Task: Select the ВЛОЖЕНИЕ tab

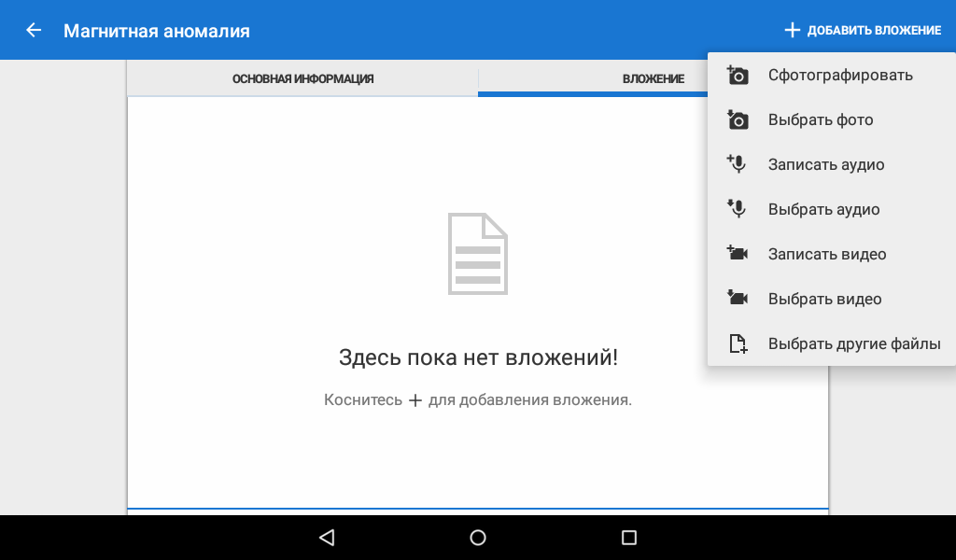Action: coord(653,79)
